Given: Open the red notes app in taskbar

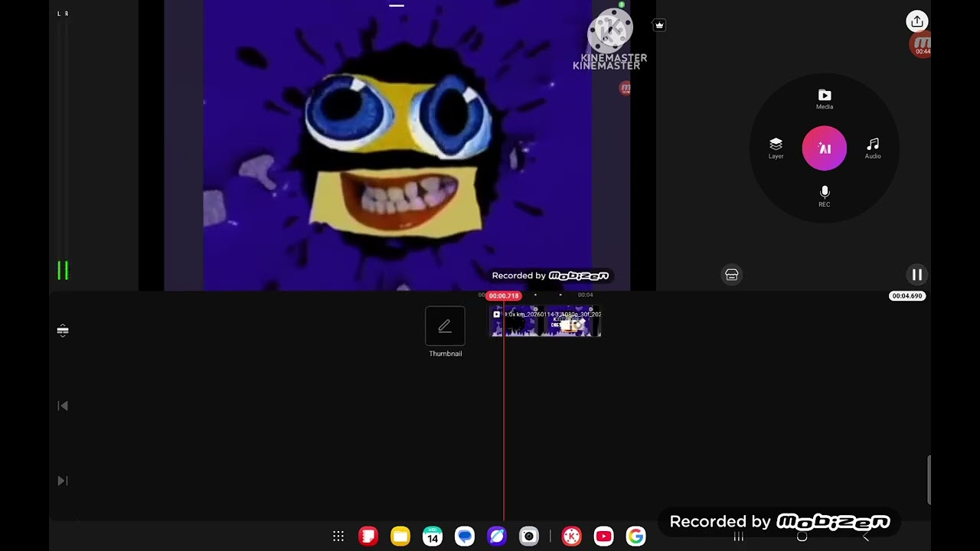Looking at the screenshot, I should [368, 536].
